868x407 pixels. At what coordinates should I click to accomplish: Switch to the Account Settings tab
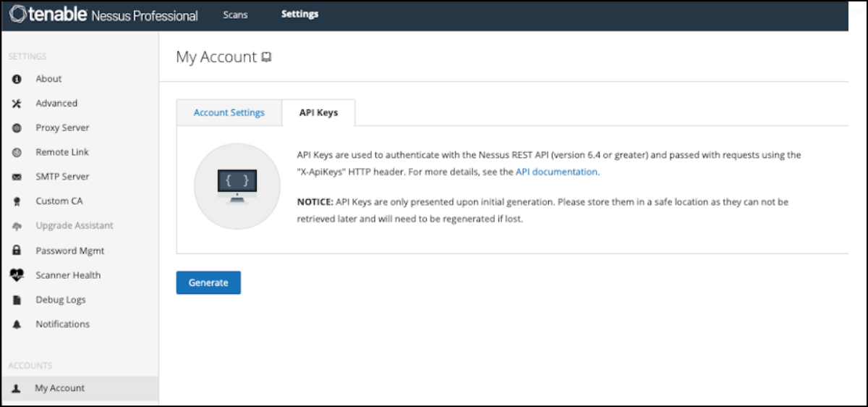click(x=229, y=113)
